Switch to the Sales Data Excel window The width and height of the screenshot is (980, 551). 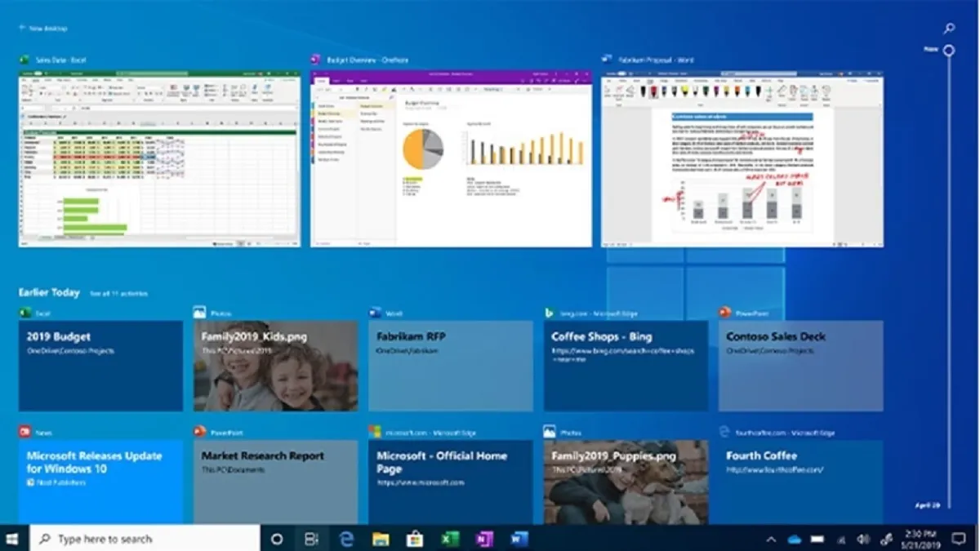(x=159, y=159)
